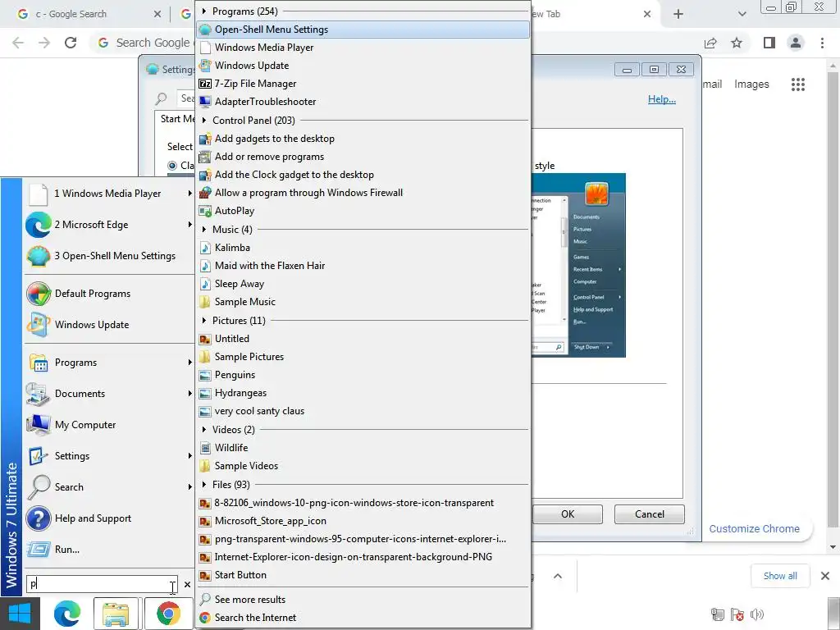Click See more results
Image resolution: width=840 pixels, height=630 pixels.
coord(363,600)
